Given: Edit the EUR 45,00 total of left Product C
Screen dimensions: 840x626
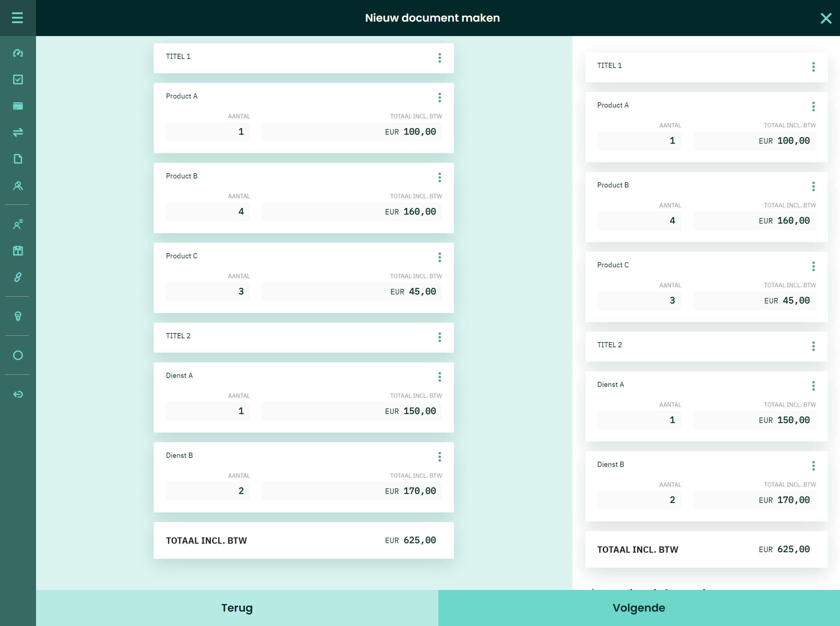Looking at the screenshot, I should point(352,292).
